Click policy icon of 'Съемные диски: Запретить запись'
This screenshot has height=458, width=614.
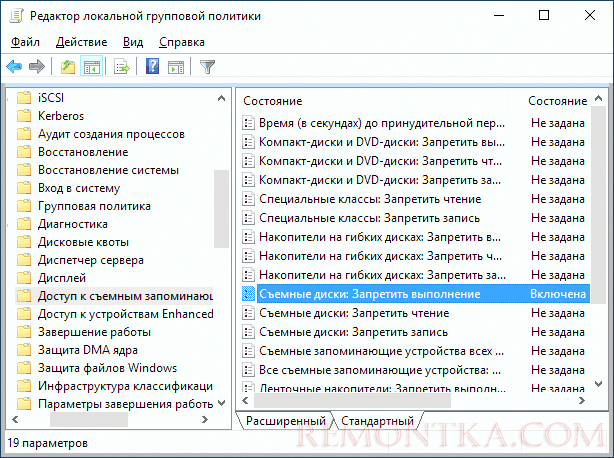point(248,332)
